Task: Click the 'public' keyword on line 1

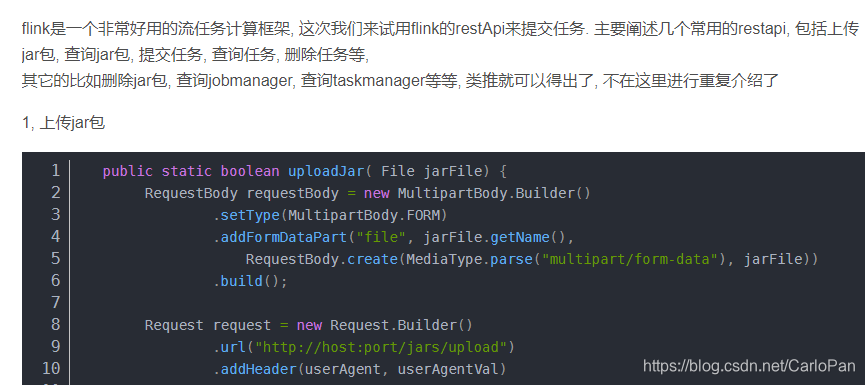Action: [128, 172]
